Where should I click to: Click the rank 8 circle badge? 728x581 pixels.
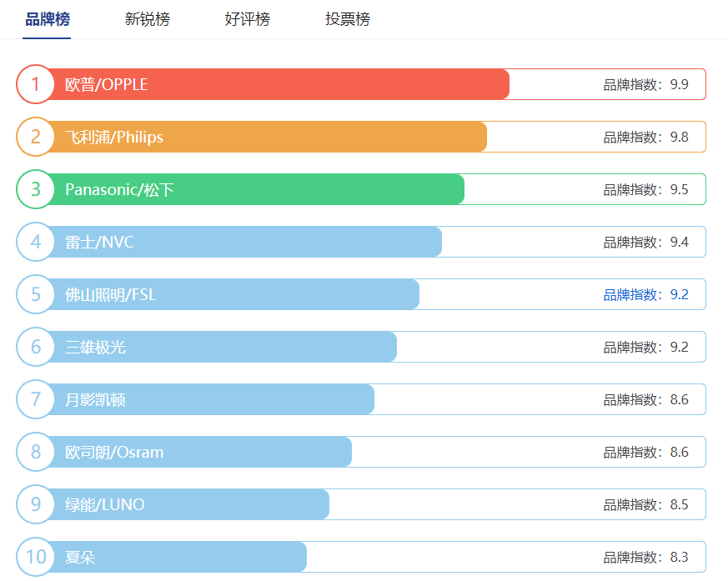(x=36, y=452)
